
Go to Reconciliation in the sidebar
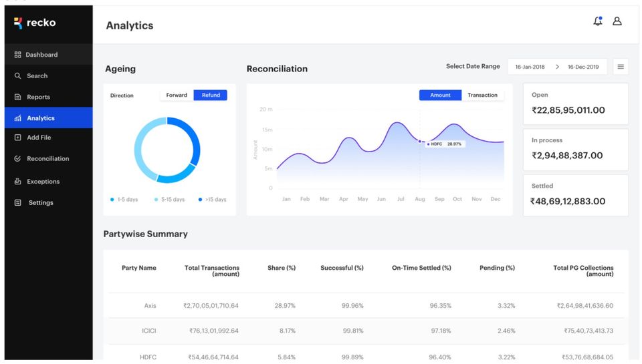47,159
